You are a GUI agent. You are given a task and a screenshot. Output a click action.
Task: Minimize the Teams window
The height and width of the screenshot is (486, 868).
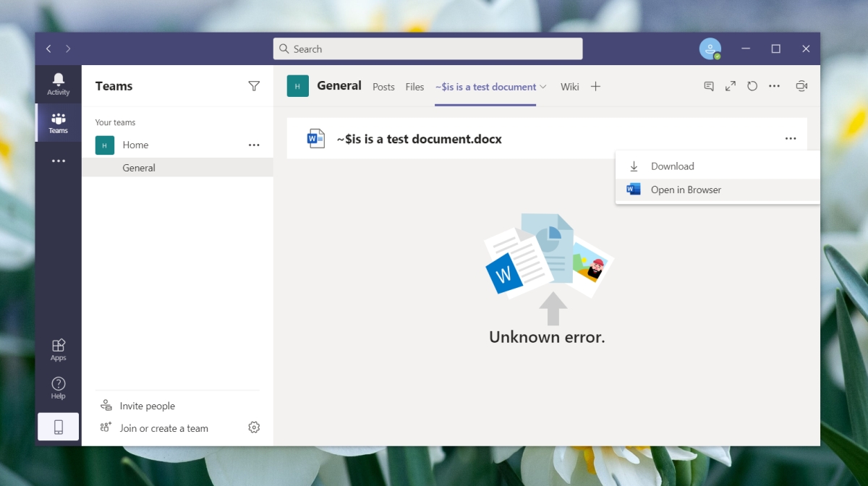(x=746, y=48)
